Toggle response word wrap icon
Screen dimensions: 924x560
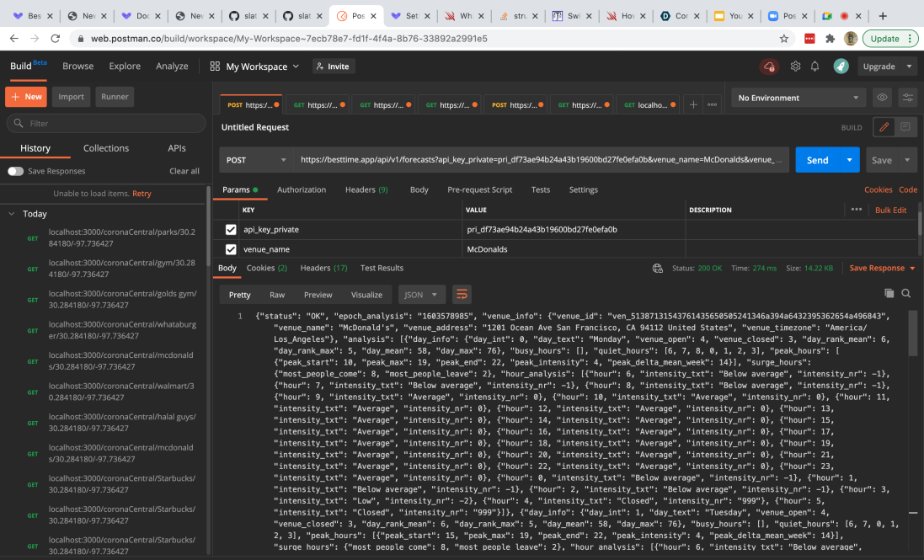click(x=462, y=295)
